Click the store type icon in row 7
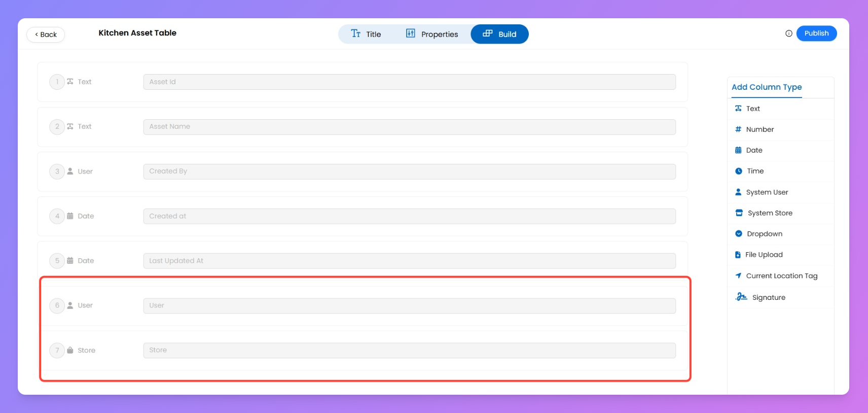 [70, 350]
